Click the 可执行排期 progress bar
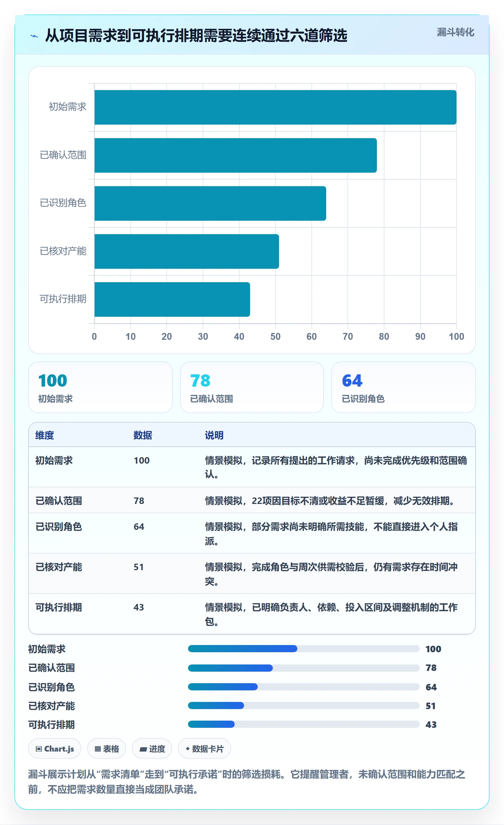 303,724
